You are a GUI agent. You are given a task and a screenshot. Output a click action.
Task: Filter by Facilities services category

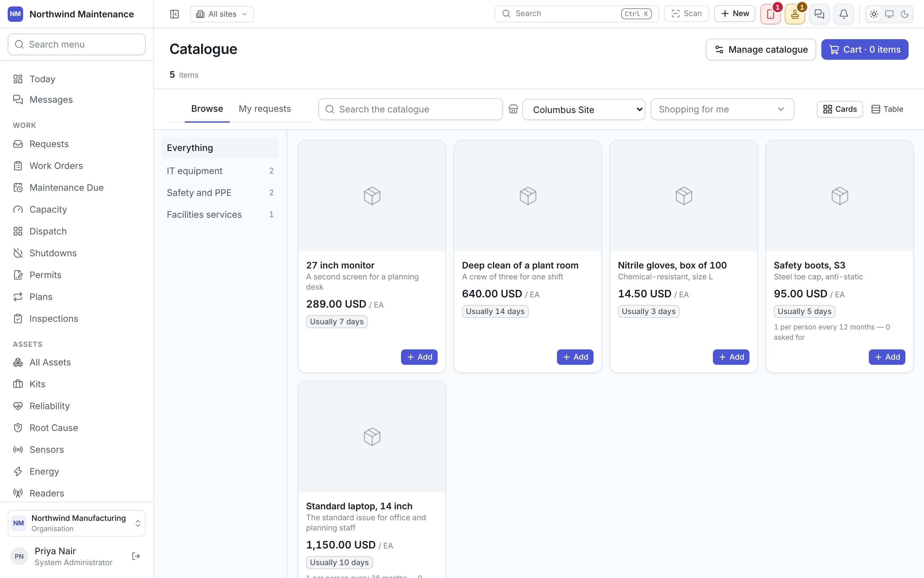point(220,215)
